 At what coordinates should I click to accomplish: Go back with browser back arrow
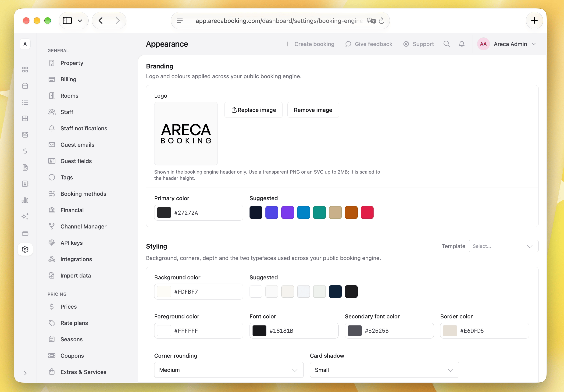(x=100, y=21)
